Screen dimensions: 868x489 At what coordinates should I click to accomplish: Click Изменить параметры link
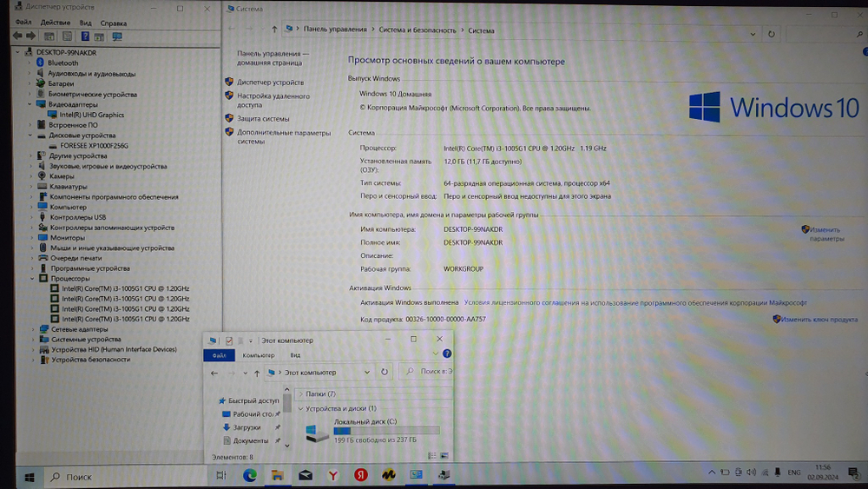pos(826,235)
